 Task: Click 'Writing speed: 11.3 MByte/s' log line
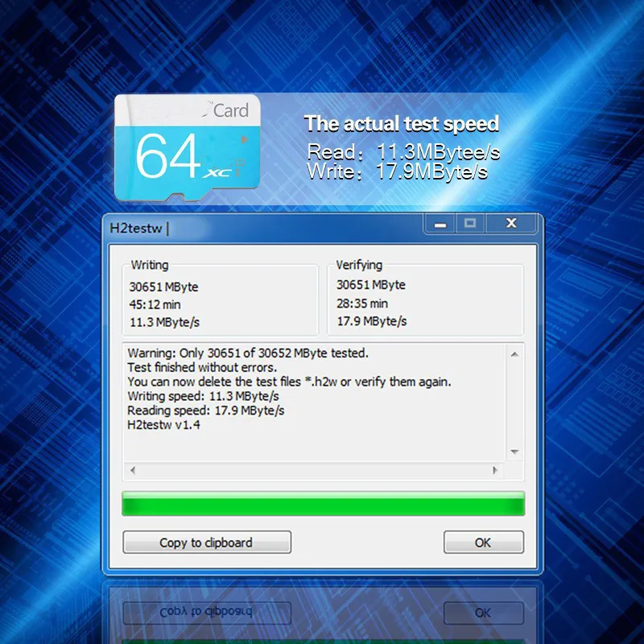click(203, 396)
